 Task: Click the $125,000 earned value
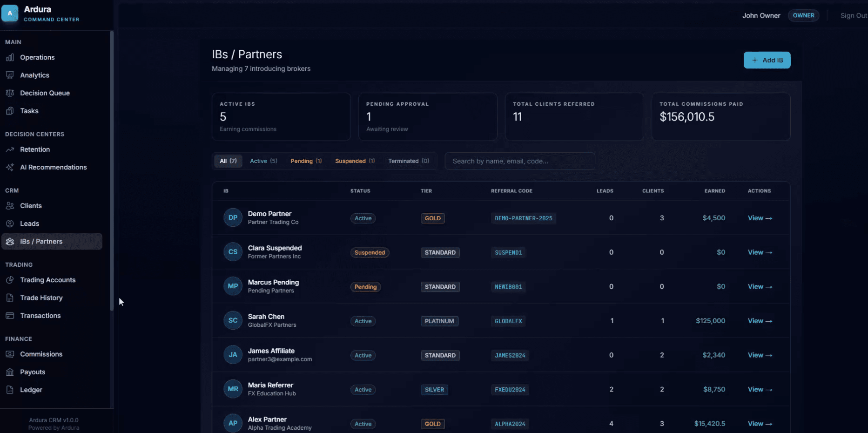(710, 321)
